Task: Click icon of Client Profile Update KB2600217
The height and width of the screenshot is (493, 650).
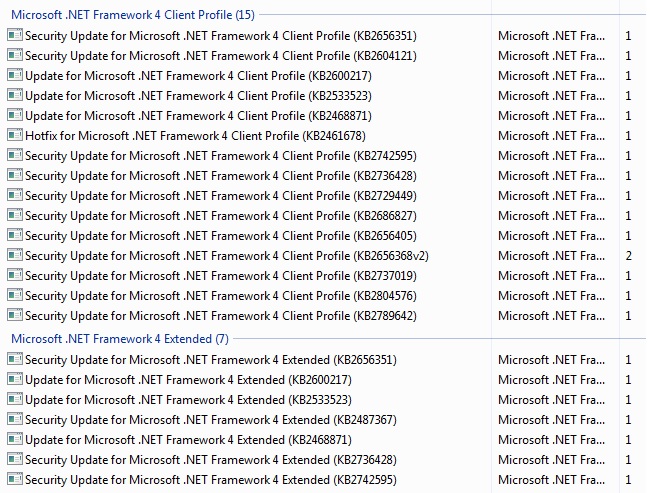Action: tap(15, 75)
